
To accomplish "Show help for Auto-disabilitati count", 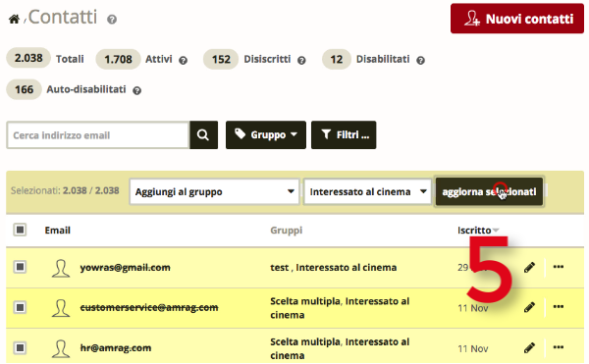I will tap(137, 90).
